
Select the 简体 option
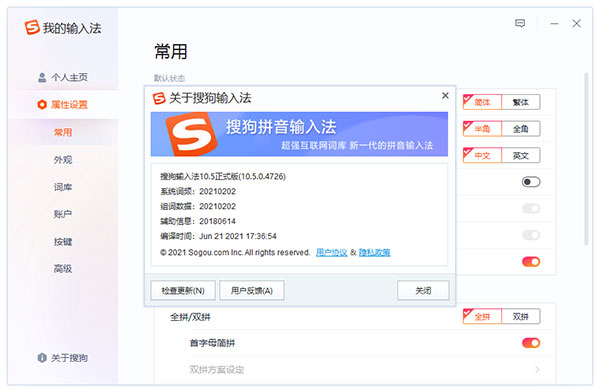point(482,102)
